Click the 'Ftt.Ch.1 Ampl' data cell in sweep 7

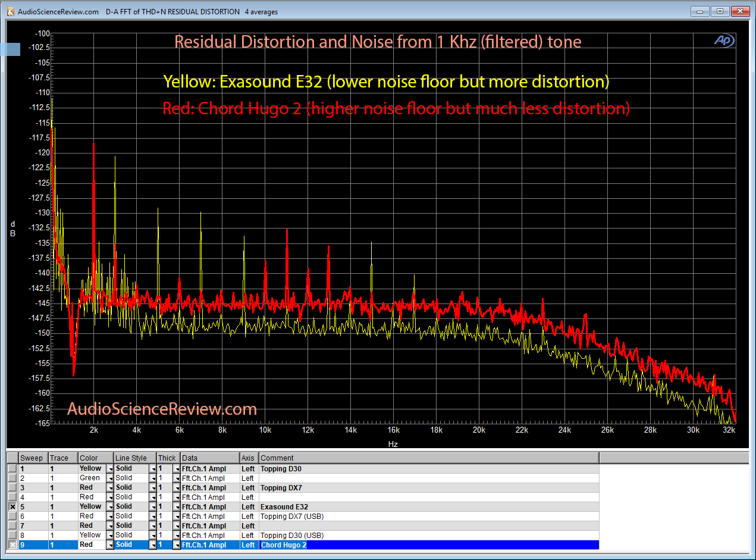pos(211,525)
